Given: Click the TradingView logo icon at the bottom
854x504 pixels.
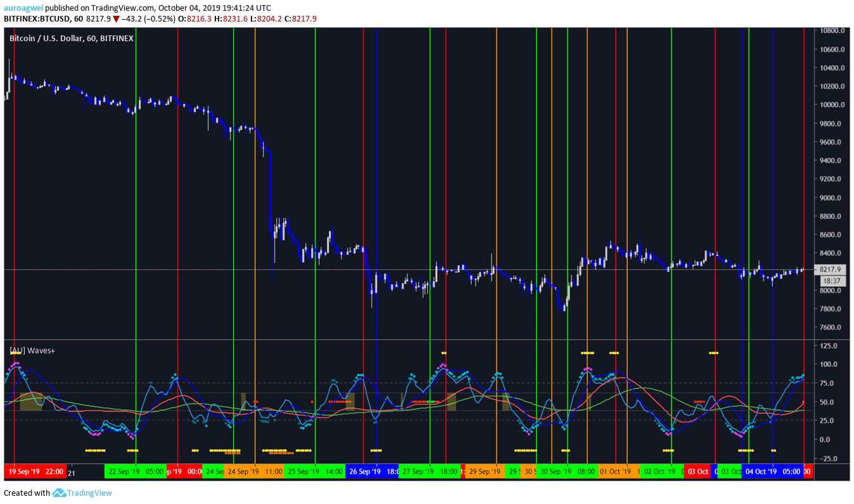Looking at the screenshot, I should click(x=59, y=493).
